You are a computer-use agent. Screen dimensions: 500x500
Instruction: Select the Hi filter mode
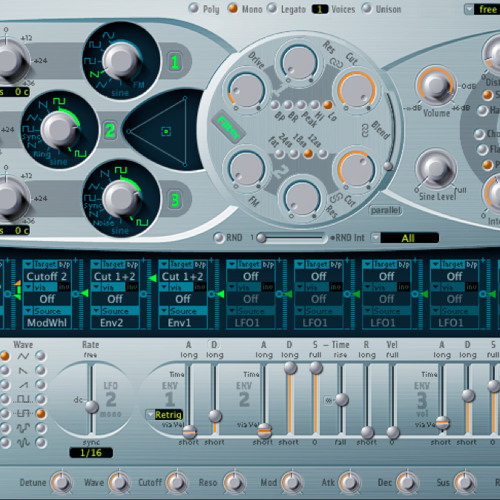315,105
